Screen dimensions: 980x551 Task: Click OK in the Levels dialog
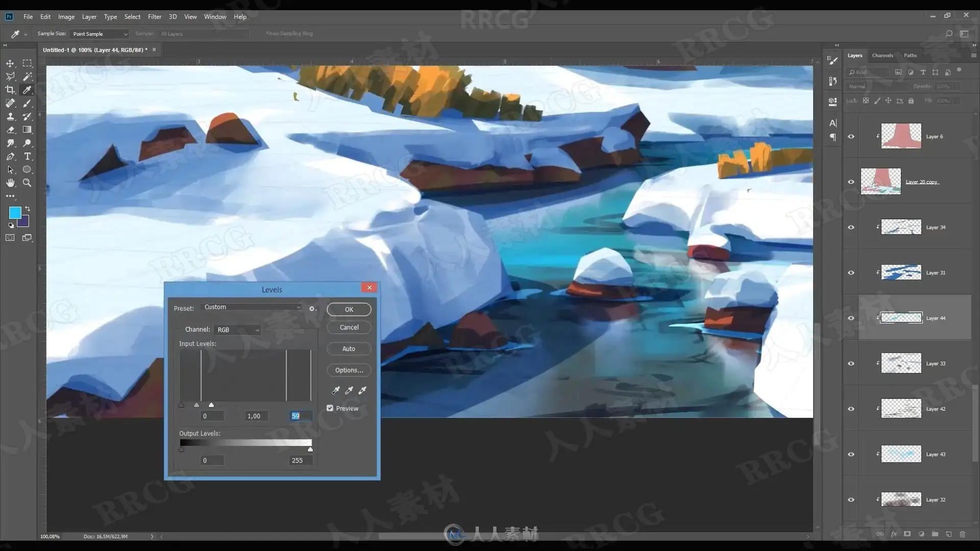[x=349, y=309]
